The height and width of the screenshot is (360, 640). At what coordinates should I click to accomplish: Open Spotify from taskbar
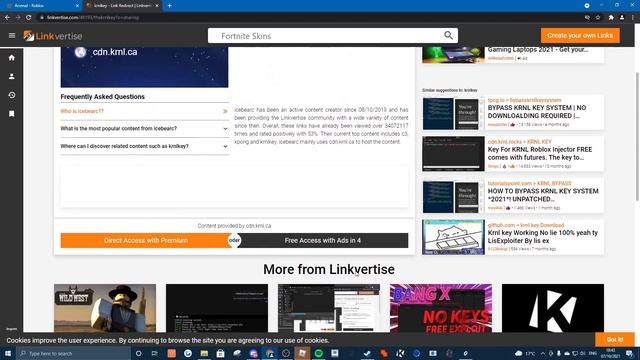tap(319, 353)
